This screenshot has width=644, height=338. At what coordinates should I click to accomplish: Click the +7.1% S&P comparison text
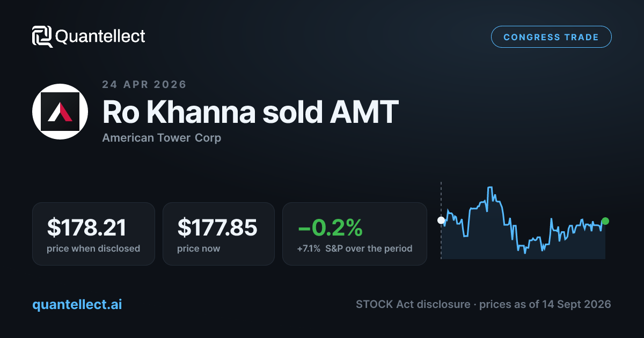click(x=354, y=248)
